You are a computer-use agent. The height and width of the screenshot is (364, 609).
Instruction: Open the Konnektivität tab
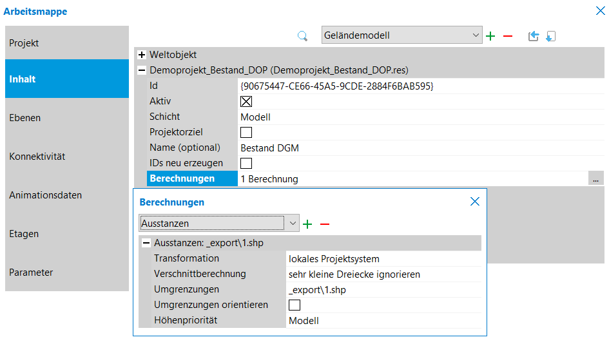pyautogui.click(x=67, y=157)
